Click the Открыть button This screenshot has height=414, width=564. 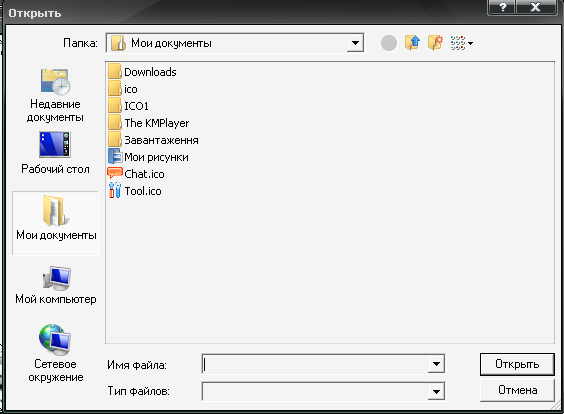click(x=517, y=364)
